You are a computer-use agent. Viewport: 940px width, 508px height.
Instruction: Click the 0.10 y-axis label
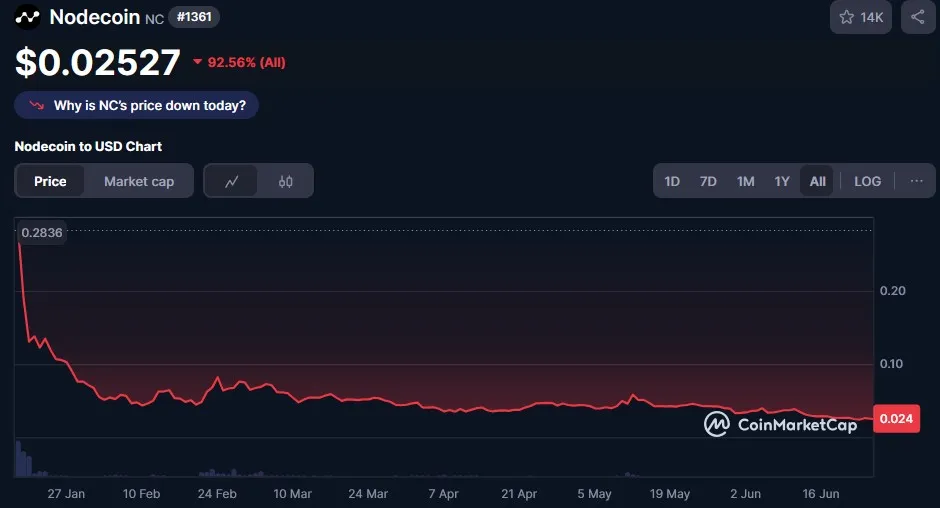pyautogui.click(x=891, y=364)
